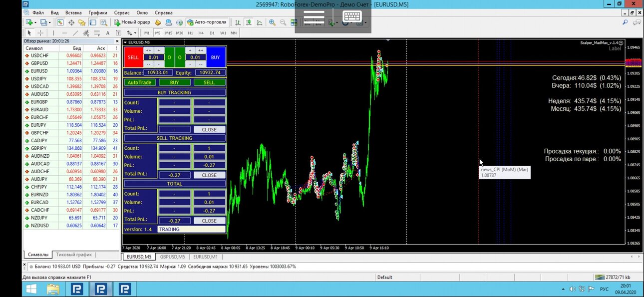Open the Strategy Tester icon

(x=104, y=22)
